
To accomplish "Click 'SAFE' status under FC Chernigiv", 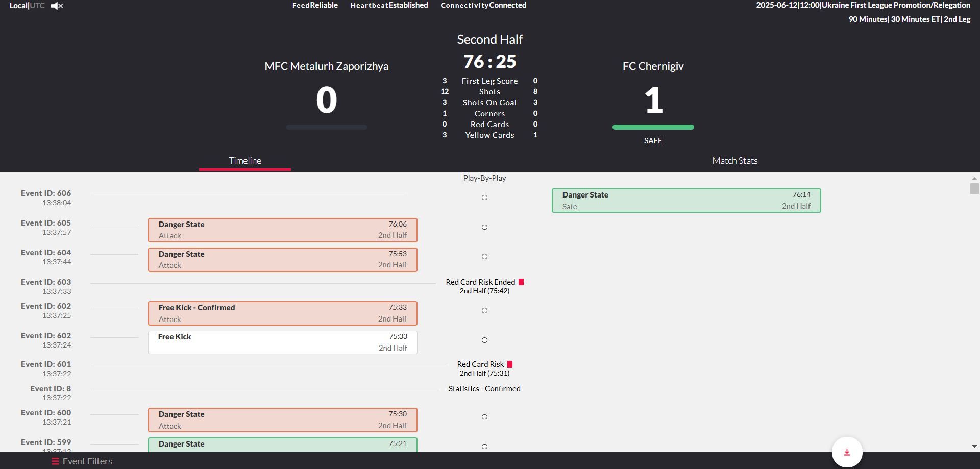I will (653, 141).
